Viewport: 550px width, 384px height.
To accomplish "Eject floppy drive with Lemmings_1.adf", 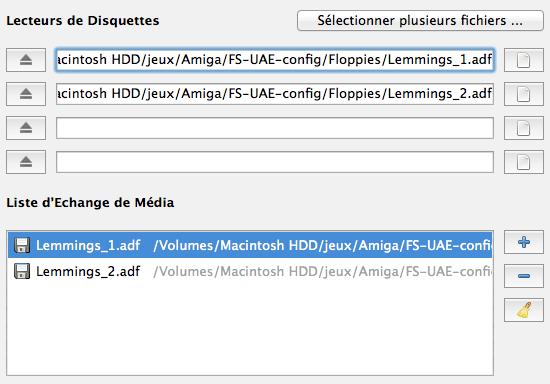I will pyautogui.click(x=26, y=60).
